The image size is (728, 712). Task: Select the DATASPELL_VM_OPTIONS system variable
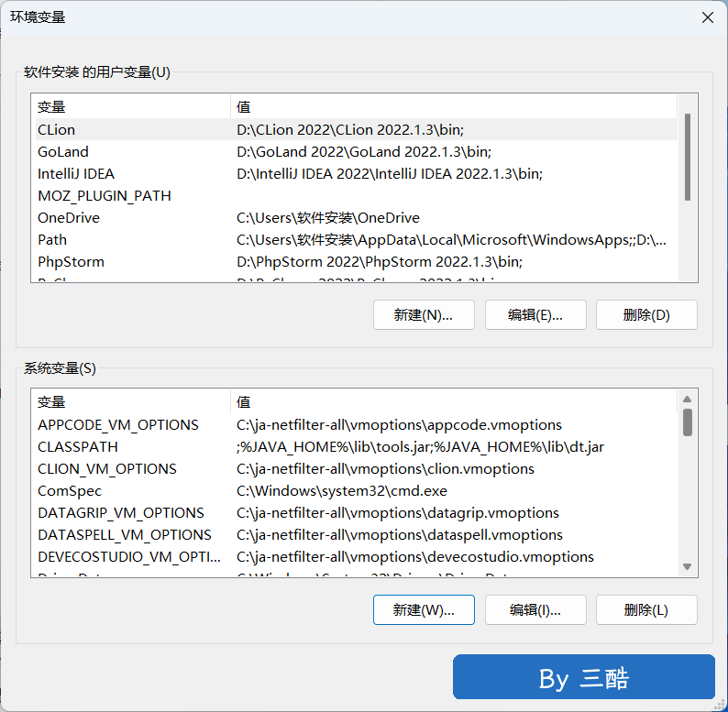click(x=356, y=535)
